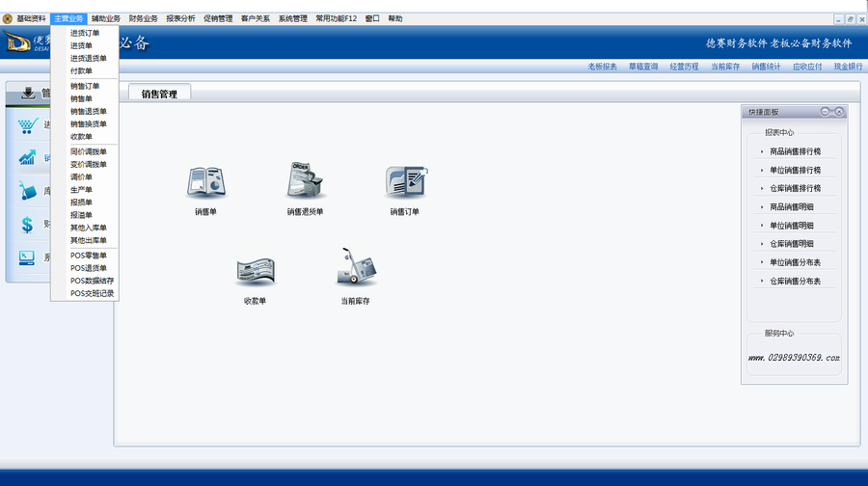This screenshot has width=868, height=486.
Task: Open the 现金银行 toolbar link
Action: 848,67
